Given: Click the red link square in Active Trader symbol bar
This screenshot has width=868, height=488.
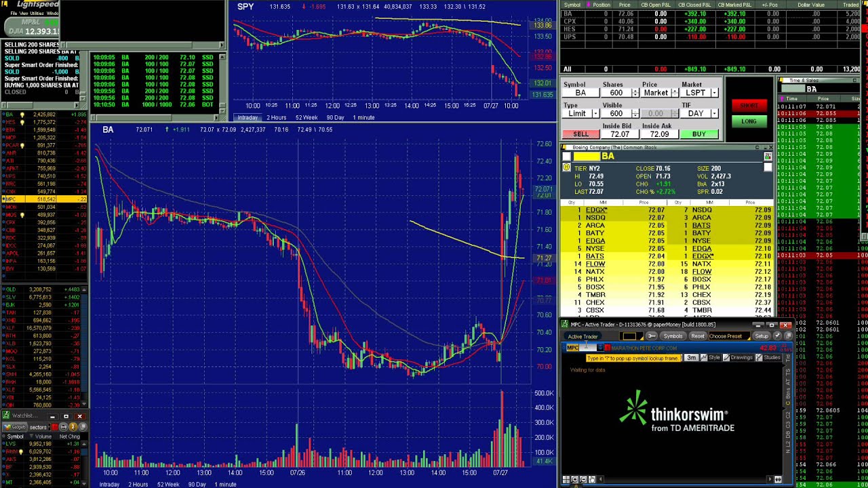Looking at the screenshot, I should click(608, 348).
